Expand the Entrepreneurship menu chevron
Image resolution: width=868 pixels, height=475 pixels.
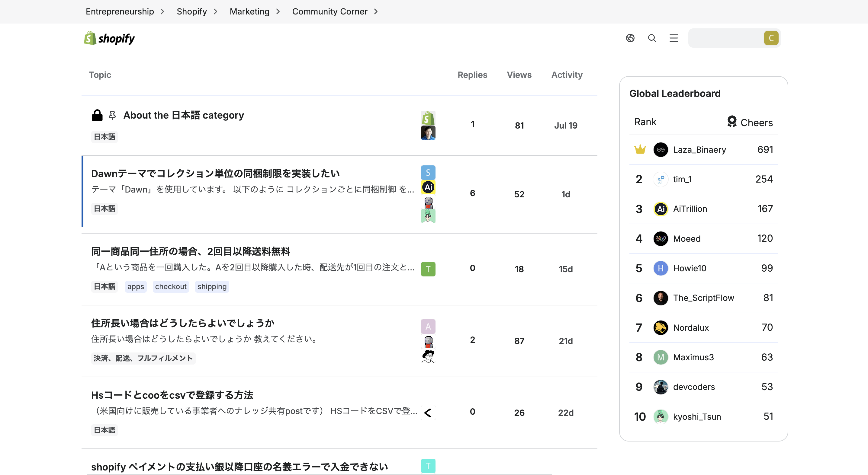tap(162, 11)
